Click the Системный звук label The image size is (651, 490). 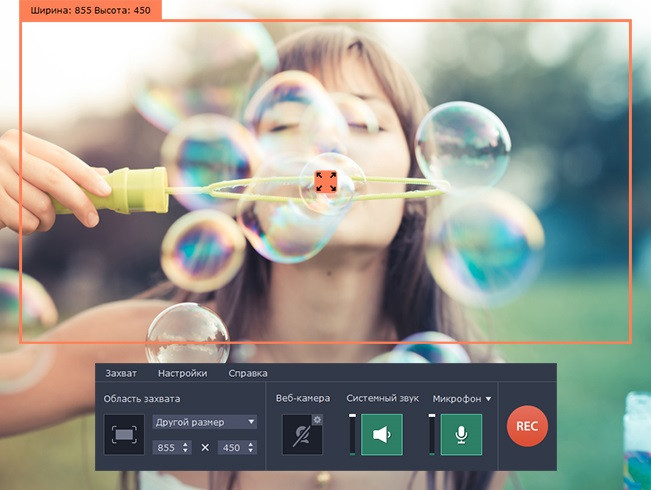(x=382, y=398)
